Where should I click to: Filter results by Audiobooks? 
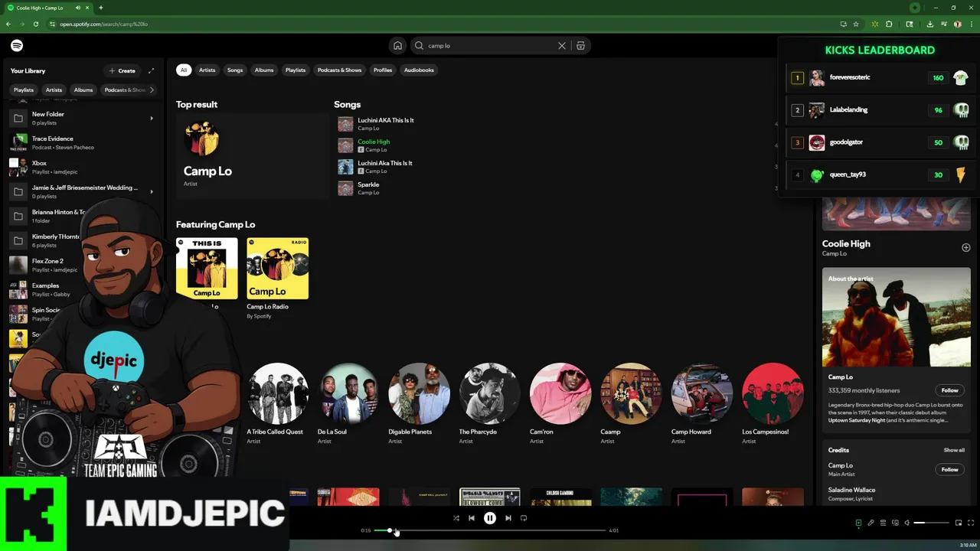coord(419,70)
